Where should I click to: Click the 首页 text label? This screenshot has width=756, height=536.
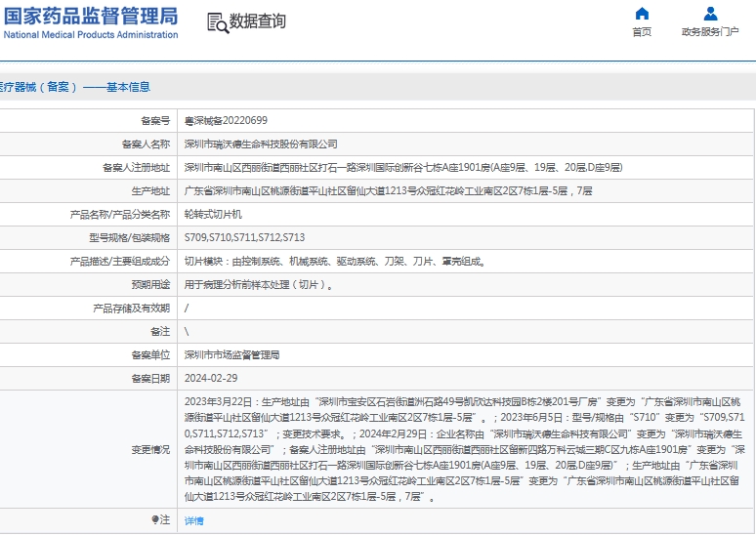[x=642, y=32]
